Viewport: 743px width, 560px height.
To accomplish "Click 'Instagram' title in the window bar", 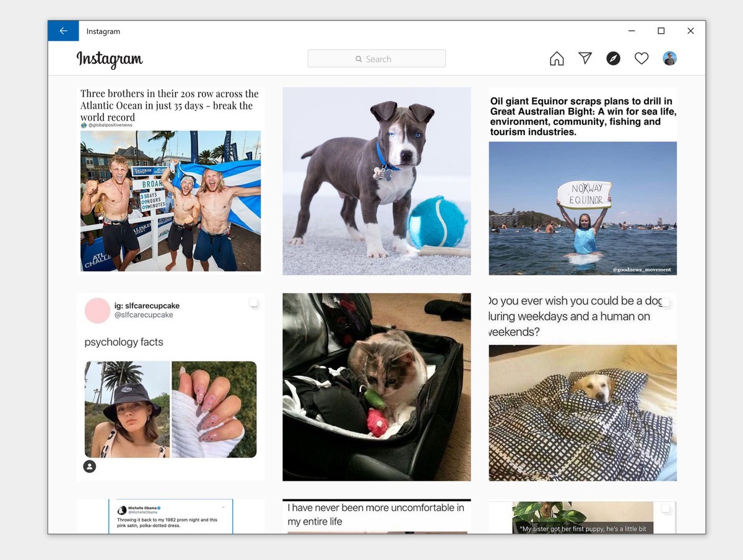I will [103, 32].
